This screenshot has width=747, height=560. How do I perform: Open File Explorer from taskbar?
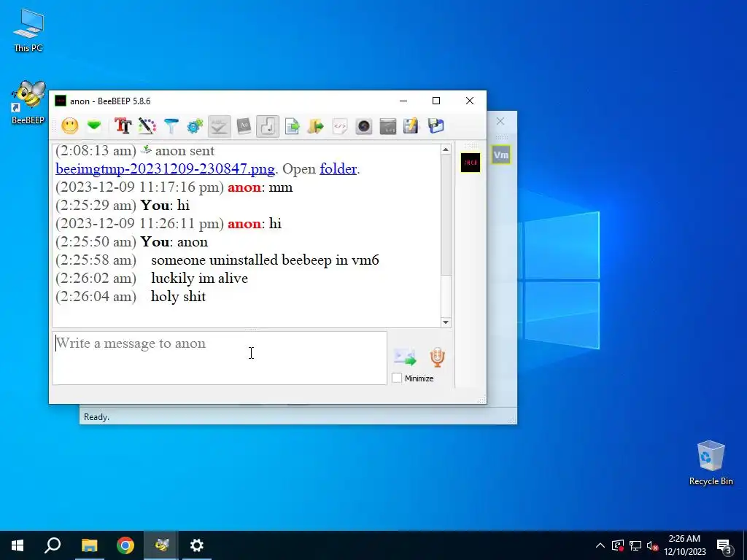tap(89, 545)
